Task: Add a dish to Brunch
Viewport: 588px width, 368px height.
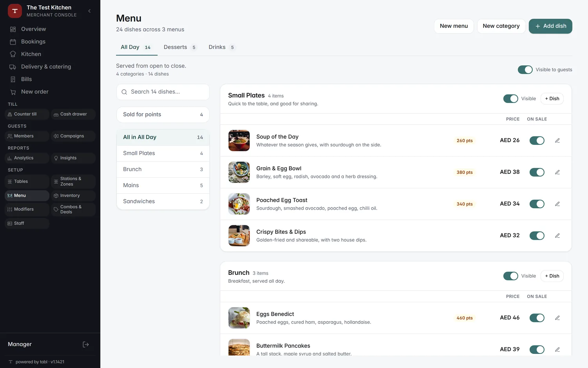Action: tap(552, 276)
